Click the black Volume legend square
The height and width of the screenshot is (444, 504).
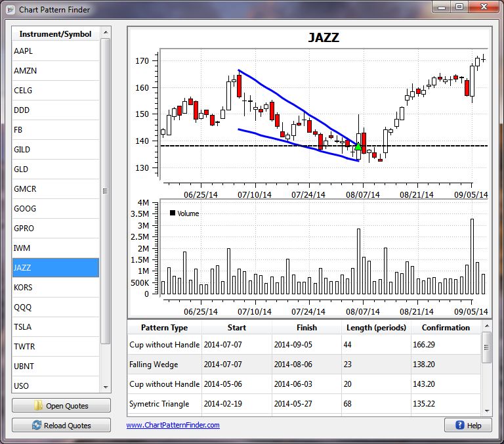[173, 213]
